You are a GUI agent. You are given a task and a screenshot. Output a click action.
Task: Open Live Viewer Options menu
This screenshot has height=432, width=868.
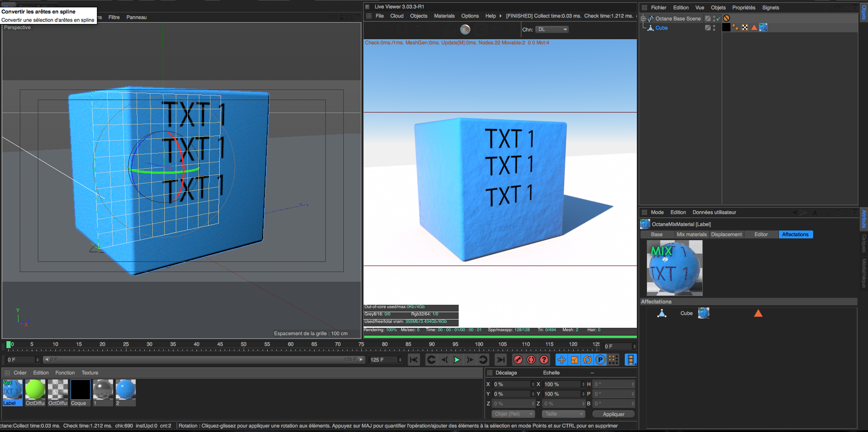pos(470,16)
